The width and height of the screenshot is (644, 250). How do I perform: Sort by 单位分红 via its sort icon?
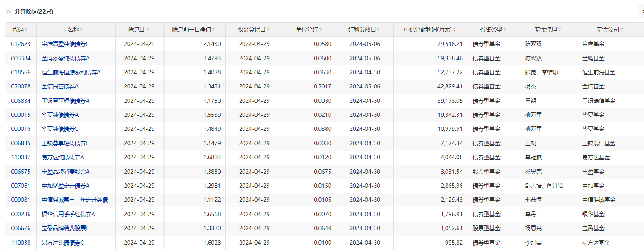(x=321, y=30)
